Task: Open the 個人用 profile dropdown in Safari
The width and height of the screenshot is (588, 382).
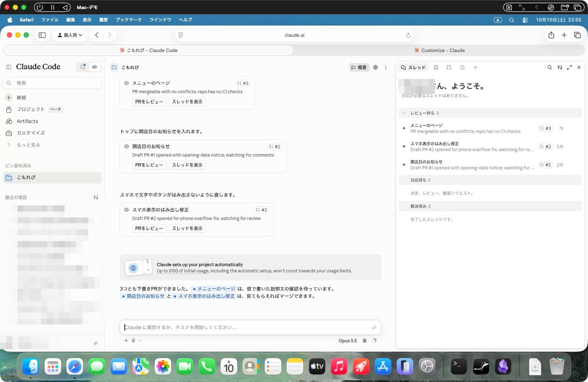Action: [70, 35]
